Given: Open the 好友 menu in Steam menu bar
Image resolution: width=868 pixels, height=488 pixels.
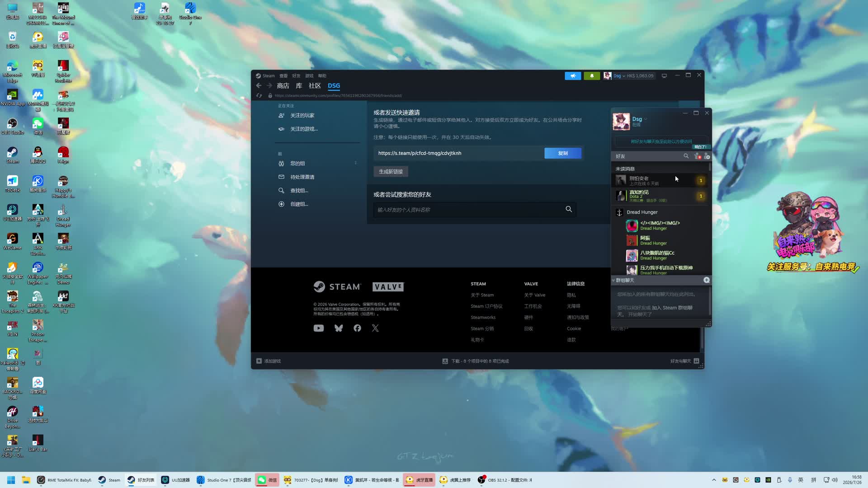Looking at the screenshot, I should 296,76.
